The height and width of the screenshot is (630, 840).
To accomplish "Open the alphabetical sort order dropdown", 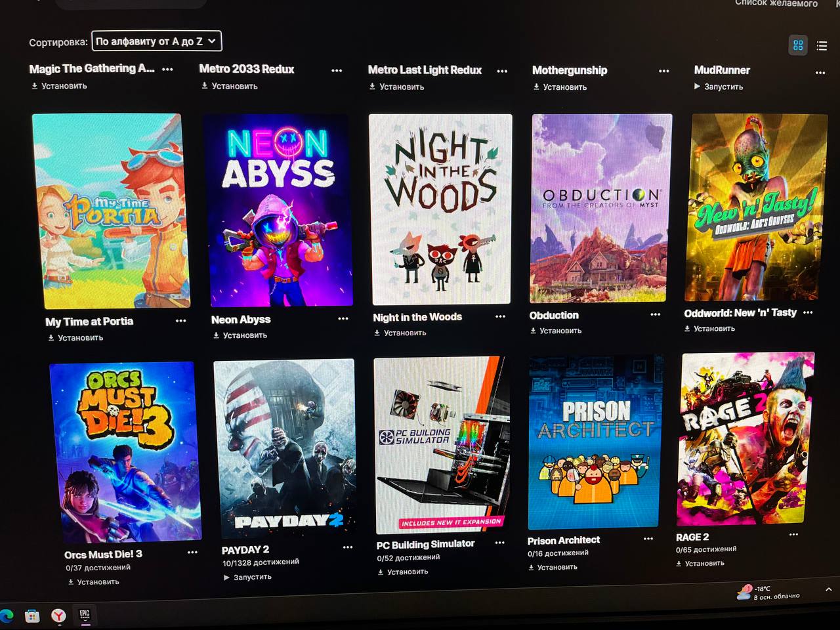I will (x=157, y=41).
